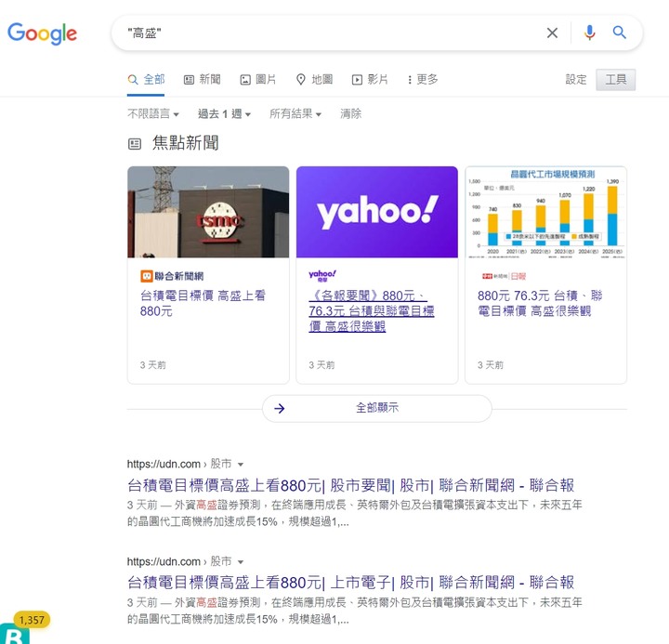
Task: Click the search icon on 全部 tab
Action: pyautogui.click(x=133, y=79)
